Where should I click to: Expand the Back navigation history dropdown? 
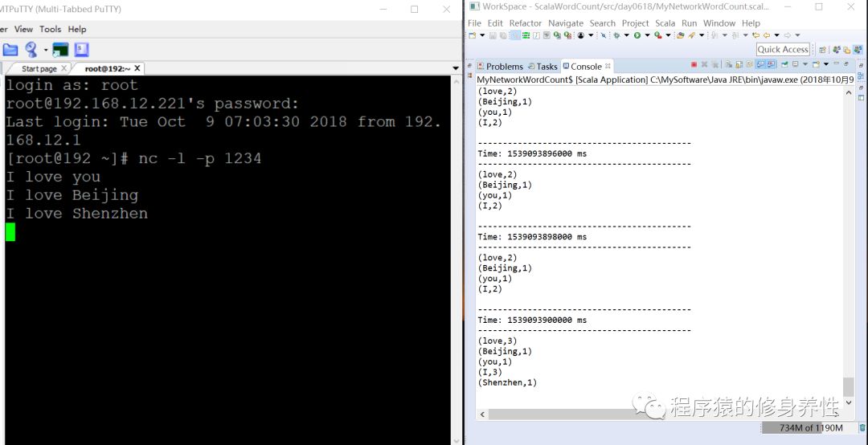pyautogui.click(x=776, y=35)
